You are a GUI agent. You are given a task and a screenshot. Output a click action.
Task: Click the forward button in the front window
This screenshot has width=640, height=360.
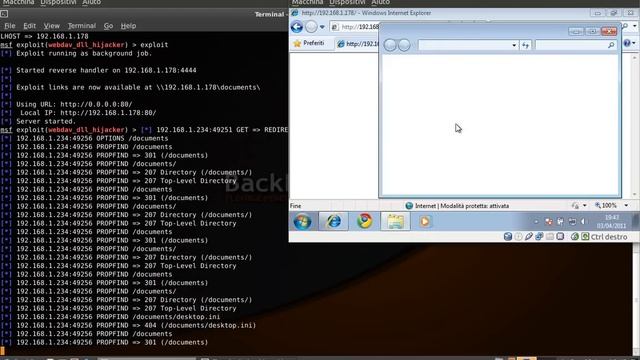(x=404, y=45)
